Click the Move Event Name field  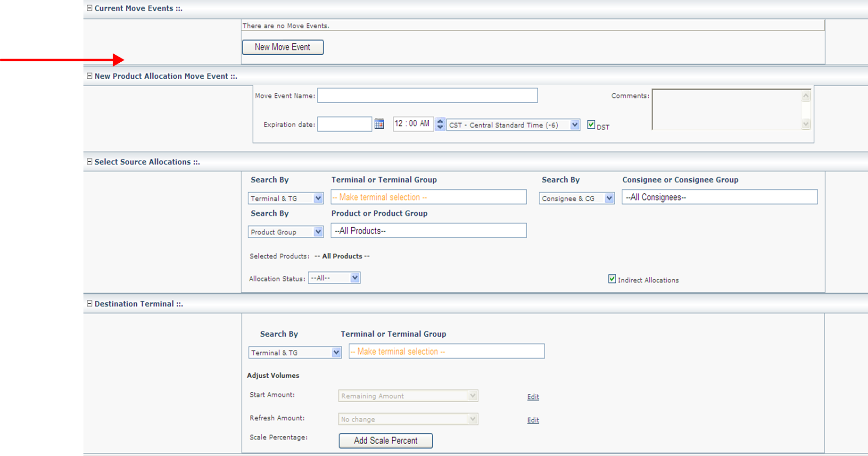tap(427, 96)
